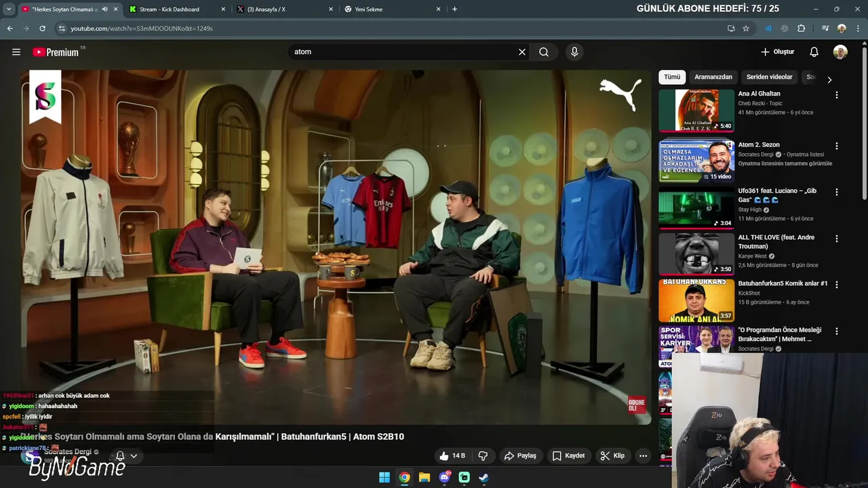The height and width of the screenshot is (488, 868).
Task: Select the Tümü filter chip
Action: point(672,77)
